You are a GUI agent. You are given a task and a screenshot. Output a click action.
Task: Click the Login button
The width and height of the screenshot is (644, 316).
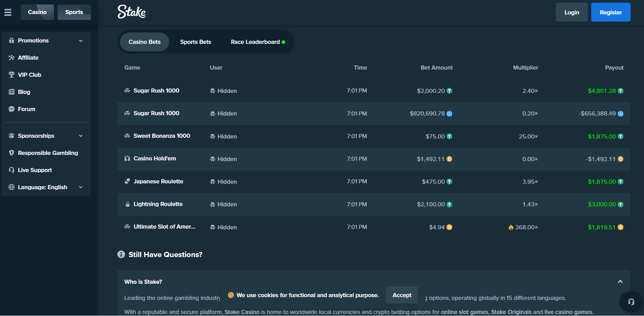tap(572, 12)
